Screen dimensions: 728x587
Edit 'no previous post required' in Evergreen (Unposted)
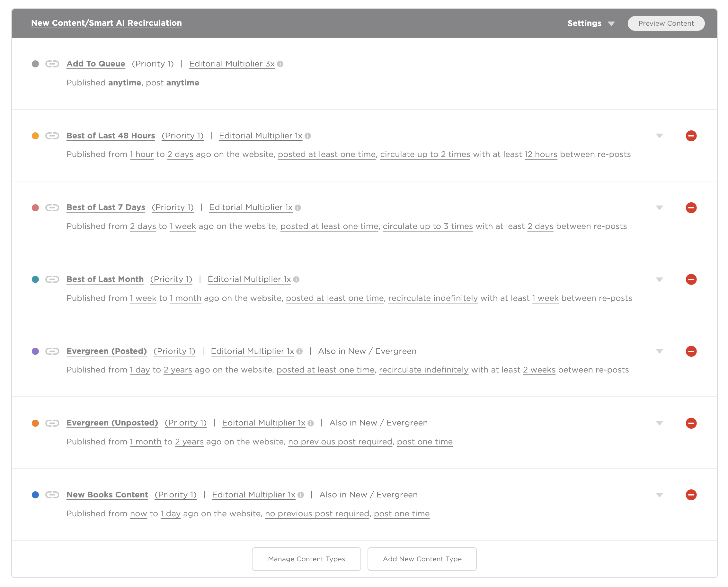(x=340, y=442)
